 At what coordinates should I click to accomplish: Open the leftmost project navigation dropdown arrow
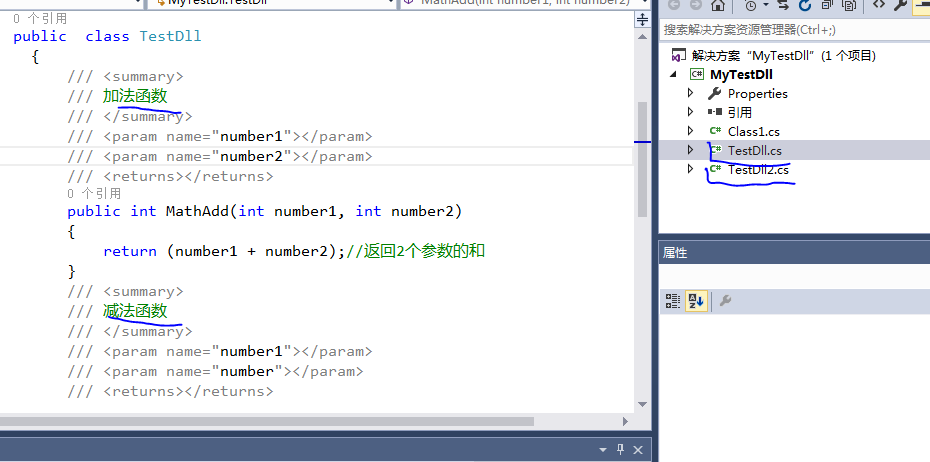(139, 3)
